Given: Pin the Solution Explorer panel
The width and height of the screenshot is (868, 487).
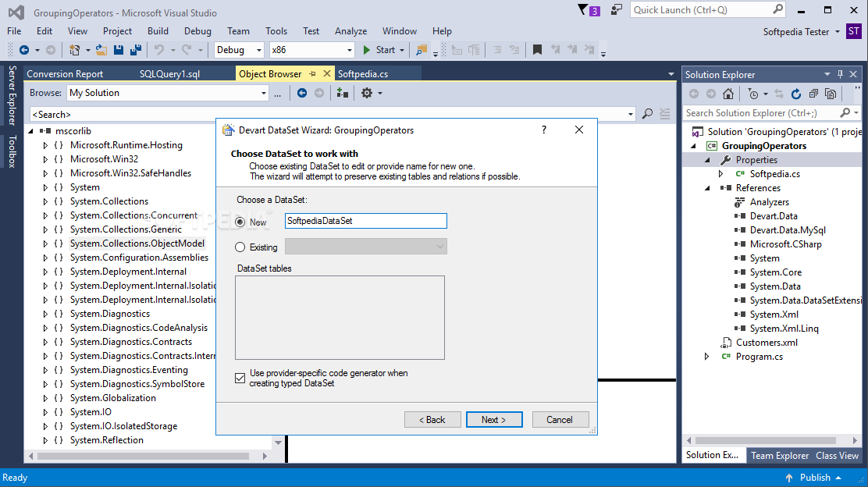Looking at the screenshot, I should (841, 74).
